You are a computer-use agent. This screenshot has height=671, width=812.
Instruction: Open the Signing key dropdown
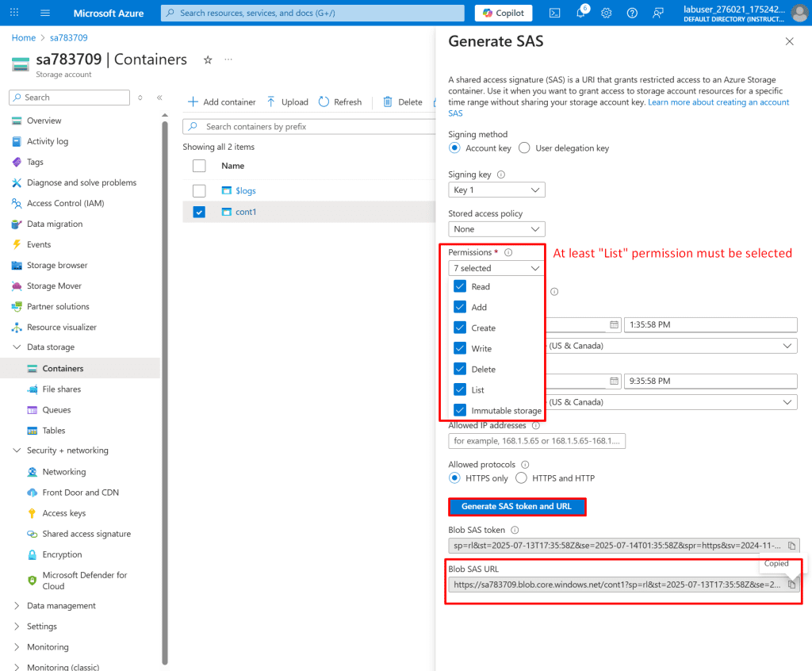click(x=496, y=190)
